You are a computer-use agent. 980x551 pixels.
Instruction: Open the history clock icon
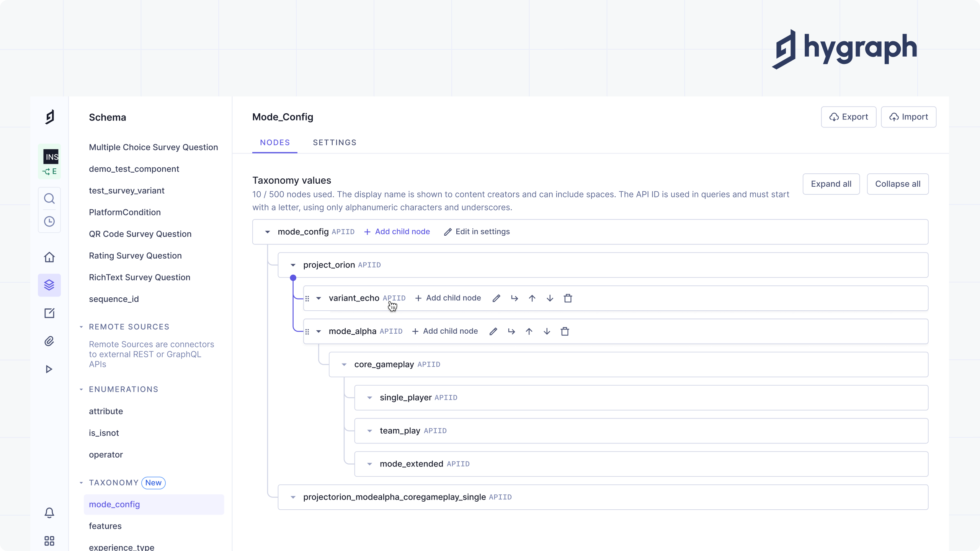49,222
